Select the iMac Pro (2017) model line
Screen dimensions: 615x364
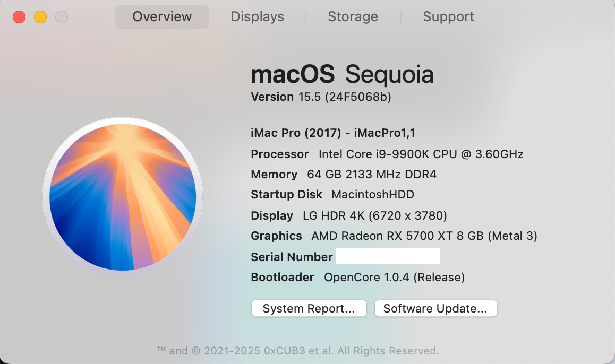(x=333, y=133)
